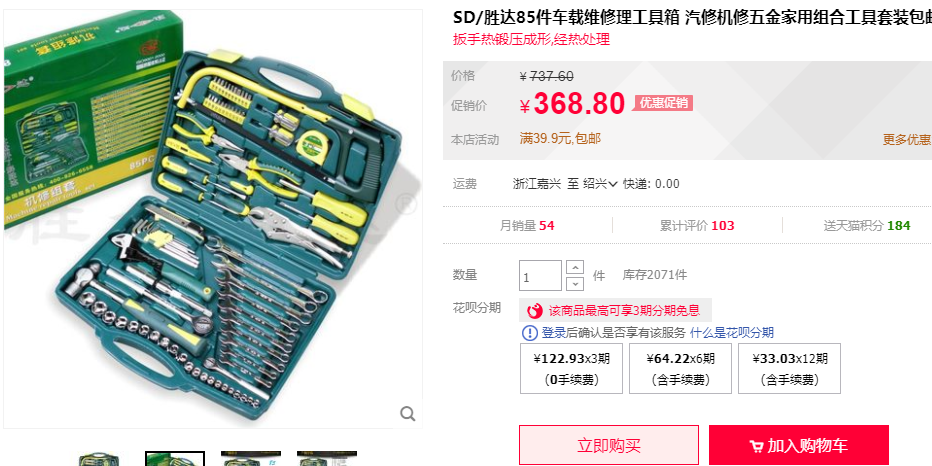
Task: Choose the ¥33.03x12期 installment plan
Action: pos(789,369)
